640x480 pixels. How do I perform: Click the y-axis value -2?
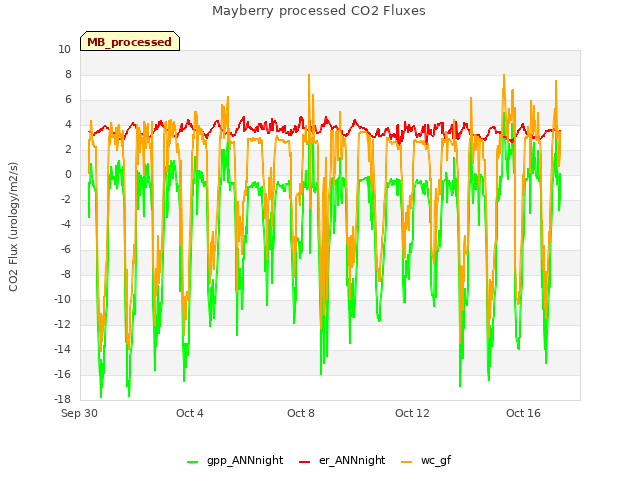66,200
